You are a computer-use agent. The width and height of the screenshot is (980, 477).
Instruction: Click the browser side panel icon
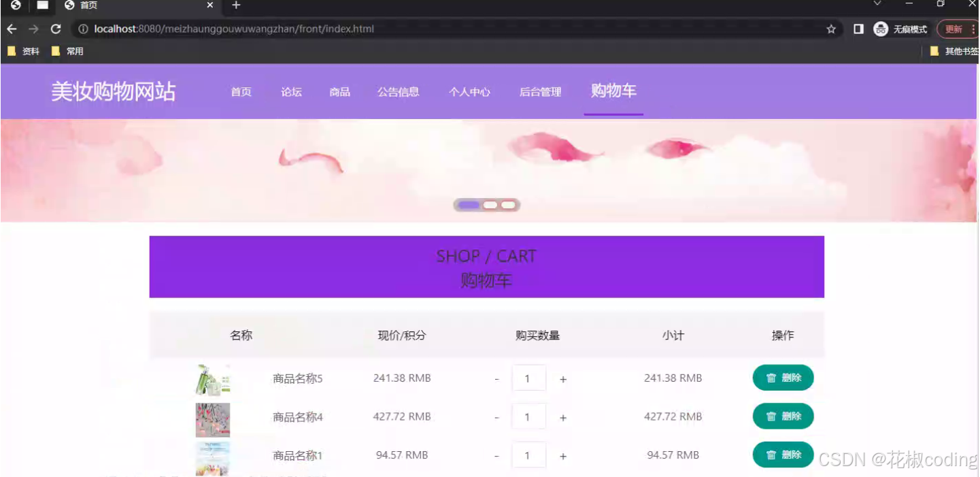click(858, 29)
